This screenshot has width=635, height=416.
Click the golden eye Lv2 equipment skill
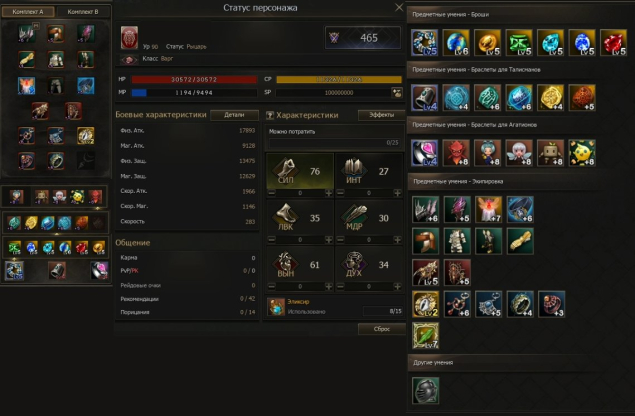click(x=425, y=304)
